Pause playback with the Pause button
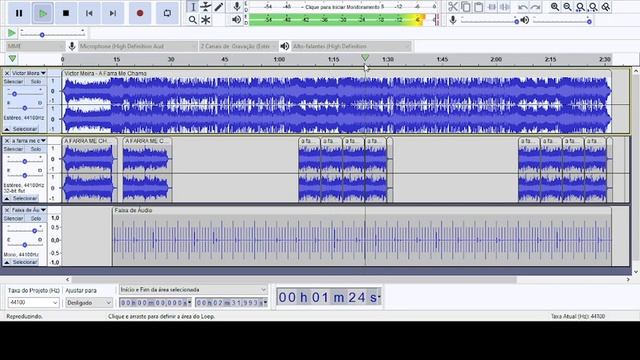This screenshot has height=360, width=640. [x=19, y=13]
